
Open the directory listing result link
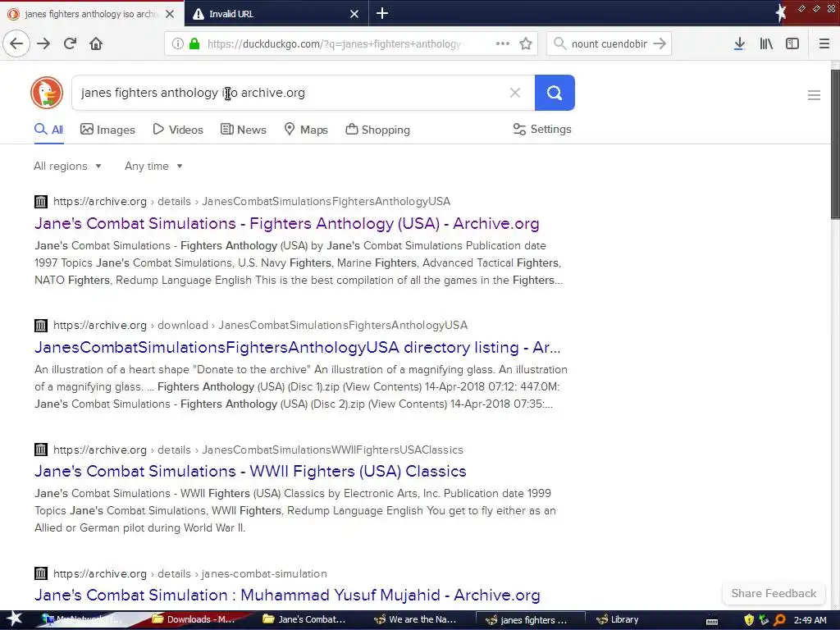click(297, 347)
